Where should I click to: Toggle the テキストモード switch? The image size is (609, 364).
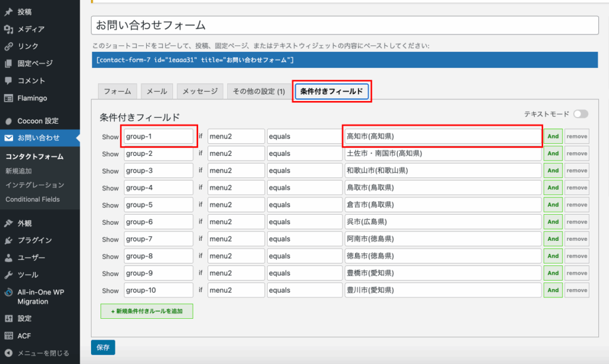[x=580, y=114]
